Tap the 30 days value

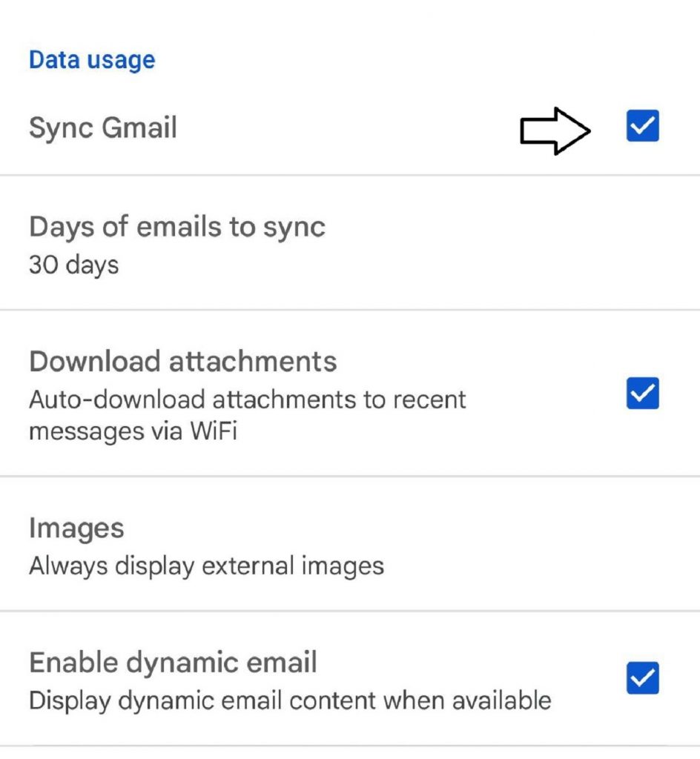coord(73,265)
